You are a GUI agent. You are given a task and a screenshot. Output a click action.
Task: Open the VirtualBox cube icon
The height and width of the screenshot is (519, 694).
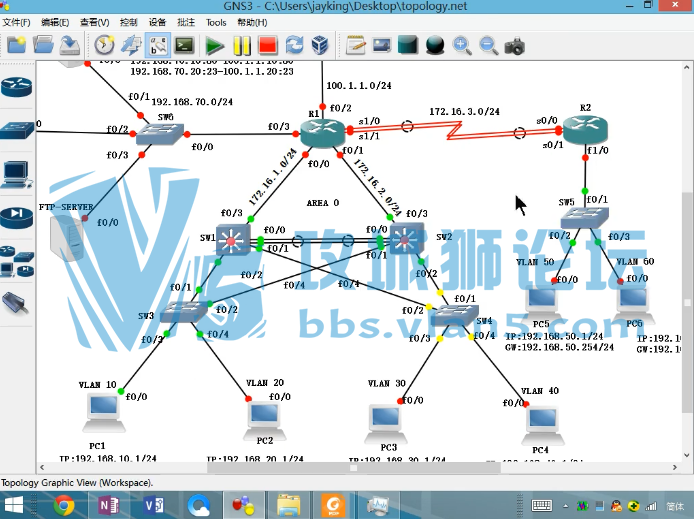click(320, 45)
